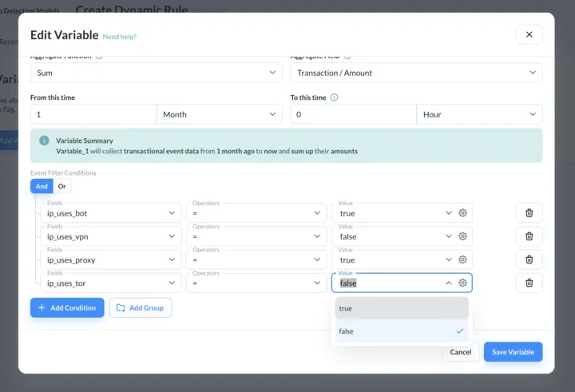This screenshot has width=575, height=392.
Task: Click the From this time number field
Action: coord(93,114)
